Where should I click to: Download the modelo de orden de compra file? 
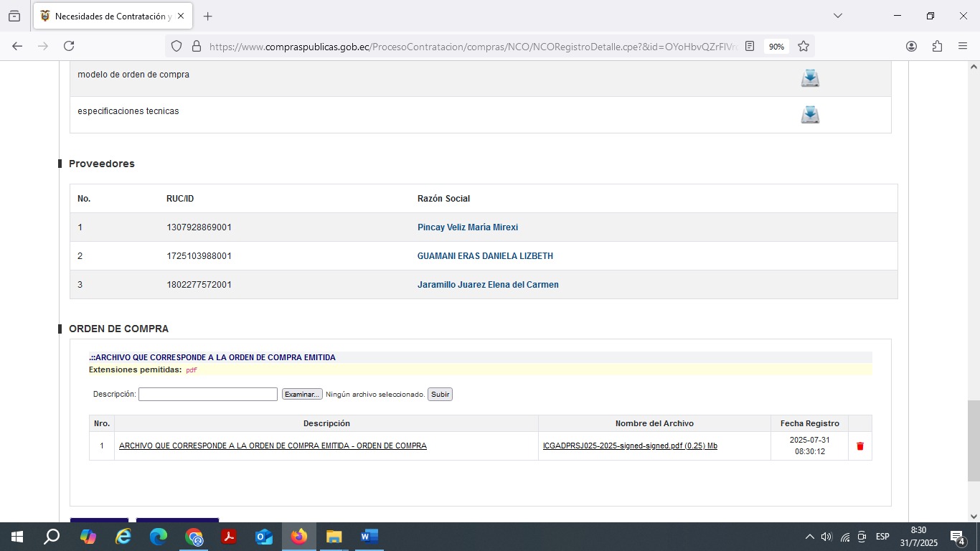pyautogui.click(x=810, y=78)
